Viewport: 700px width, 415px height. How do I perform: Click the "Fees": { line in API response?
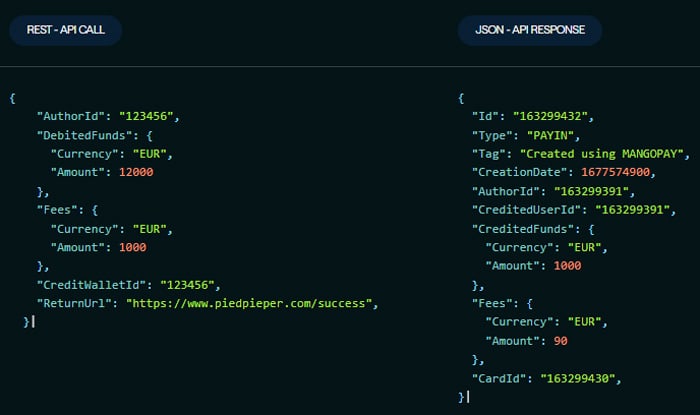pos(502,303)
